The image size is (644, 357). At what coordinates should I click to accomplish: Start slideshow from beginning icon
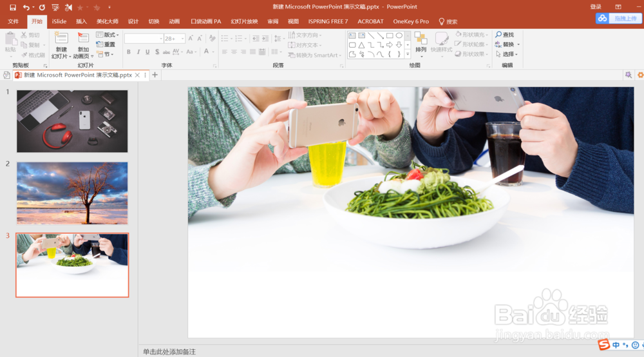55,7
